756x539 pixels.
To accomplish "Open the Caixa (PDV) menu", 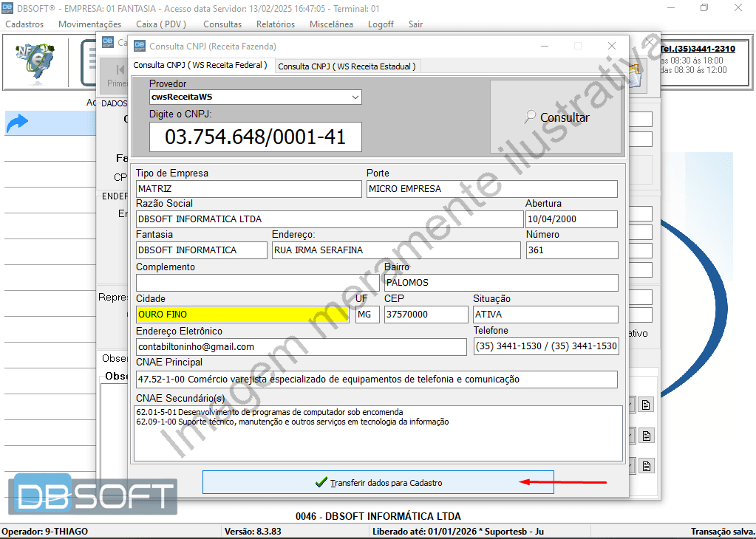I will point(160,24).
